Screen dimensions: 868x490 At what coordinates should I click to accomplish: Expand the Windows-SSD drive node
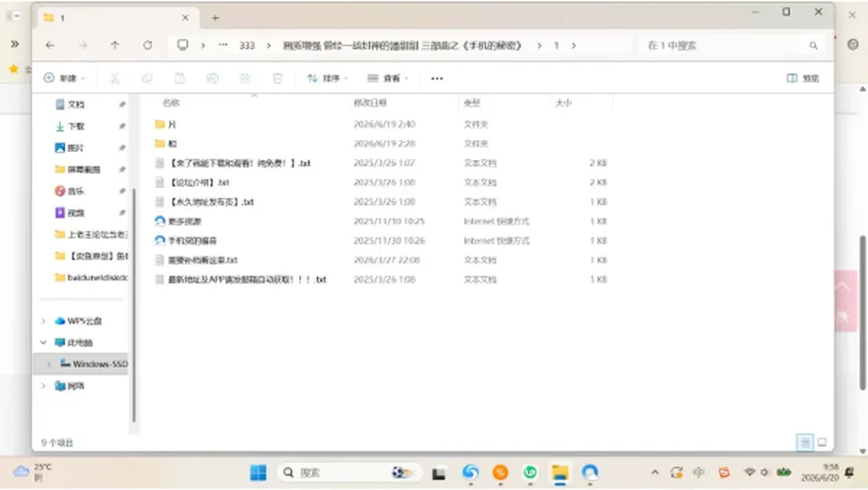tap(49, 363)
